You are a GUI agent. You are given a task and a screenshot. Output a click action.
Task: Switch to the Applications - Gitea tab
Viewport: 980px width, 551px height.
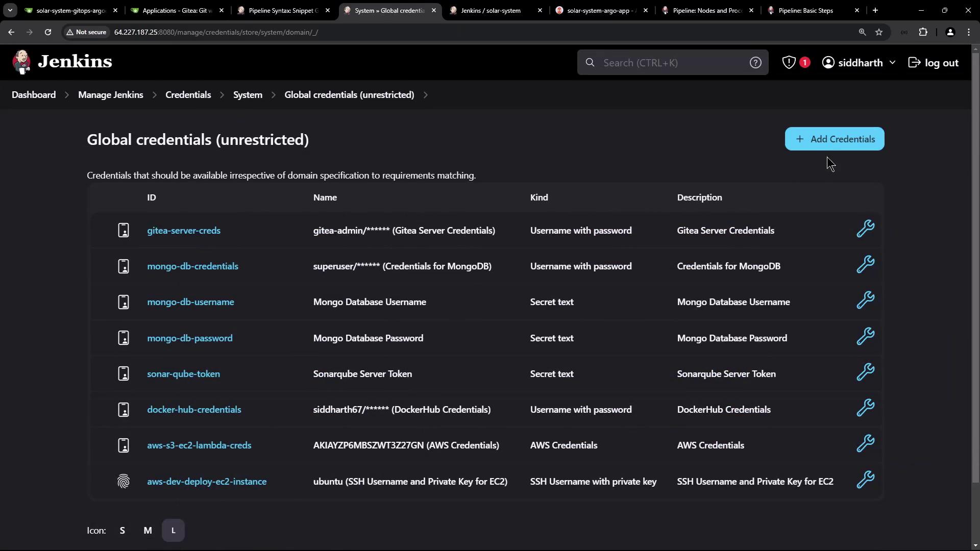pyautogui.click(x=177, y=10)
